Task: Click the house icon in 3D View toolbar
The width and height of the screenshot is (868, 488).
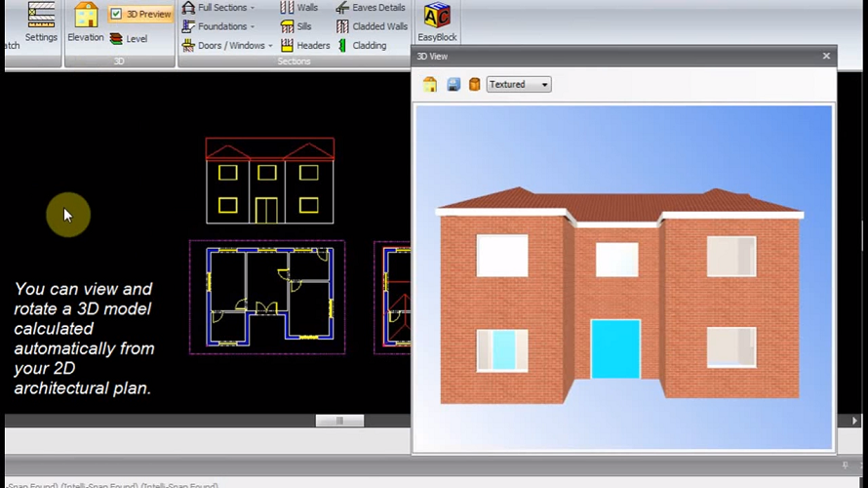Action: tap(429, 85)
